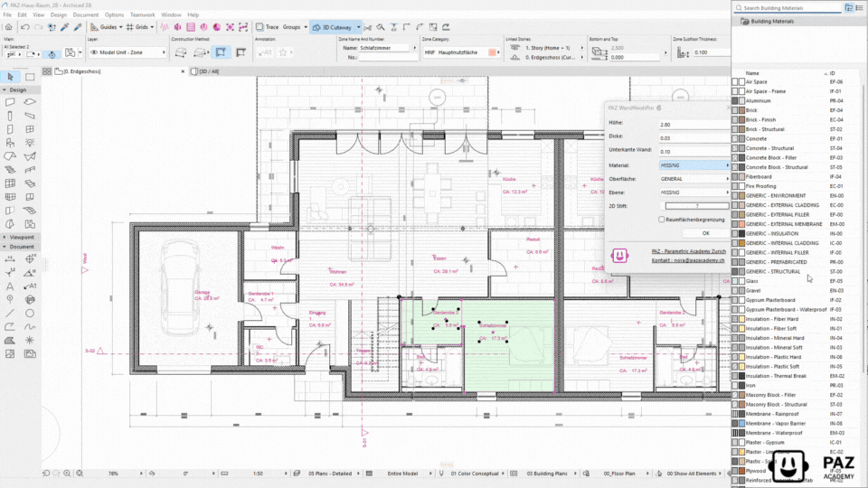
Task: Select the Fill tool in the Document toolbox
Action: click(10, 341)
